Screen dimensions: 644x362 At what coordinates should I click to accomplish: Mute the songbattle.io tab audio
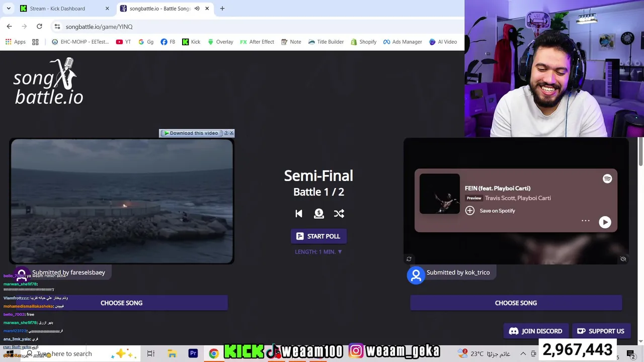(197, 9)
